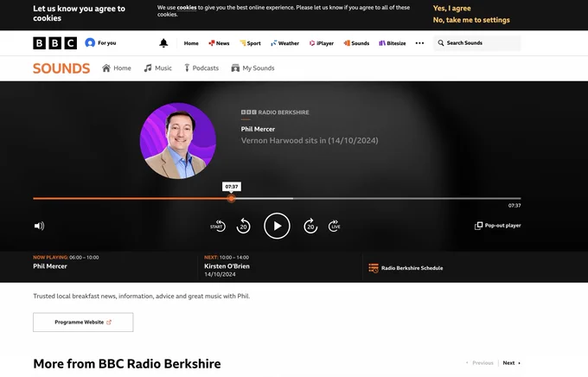Open the Radio Berkshire Schedule

pyautogui.click(x=406, y=268)
